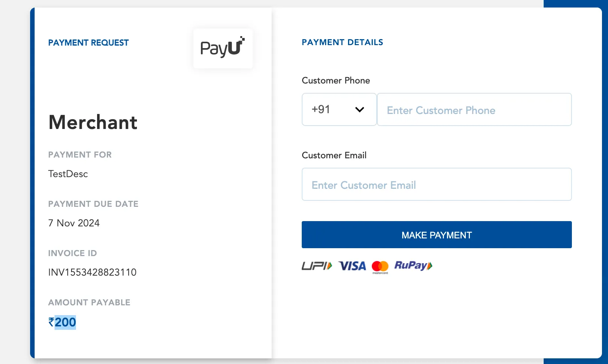Click invoice ID INV1553428823110
The height and width of the screenshot is (364, 608).
(x=92, y=272)
